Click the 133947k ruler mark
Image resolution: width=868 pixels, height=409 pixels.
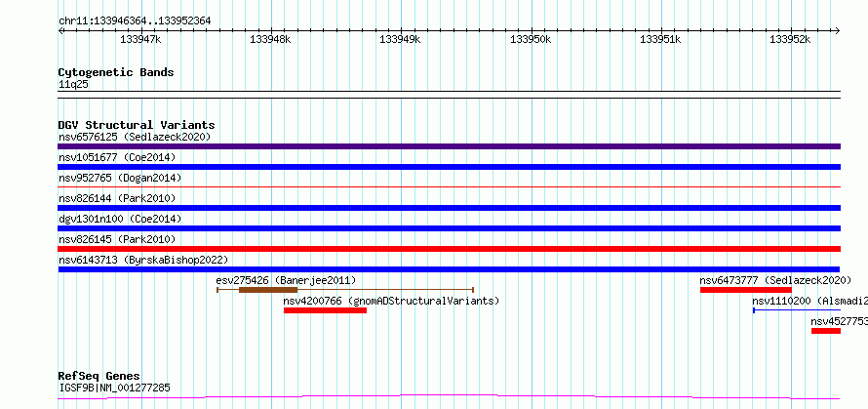[140, 39]
